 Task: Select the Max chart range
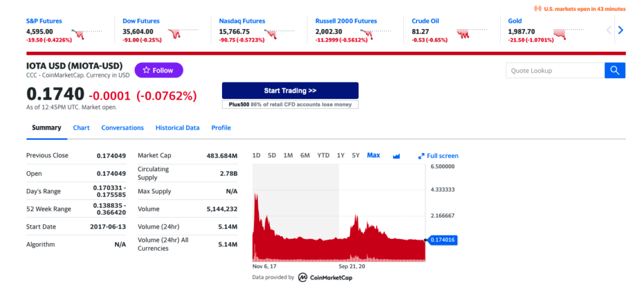[374, 156]
